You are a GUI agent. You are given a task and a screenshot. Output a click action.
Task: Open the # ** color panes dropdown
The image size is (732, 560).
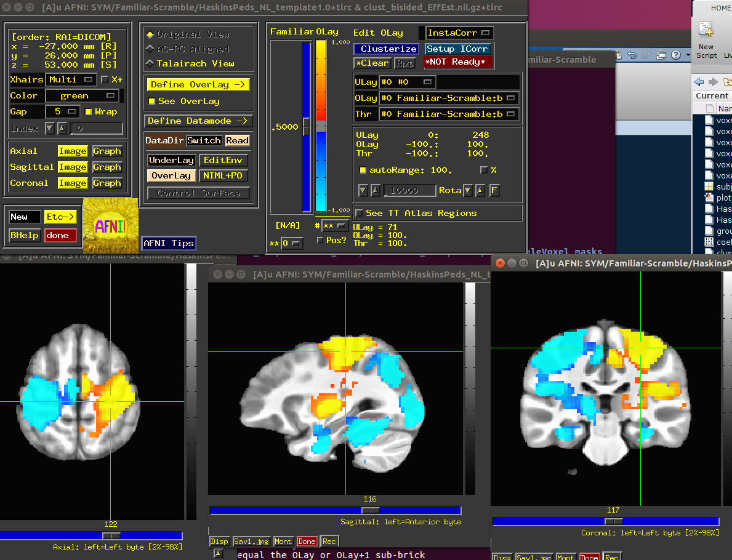[335, 226]
